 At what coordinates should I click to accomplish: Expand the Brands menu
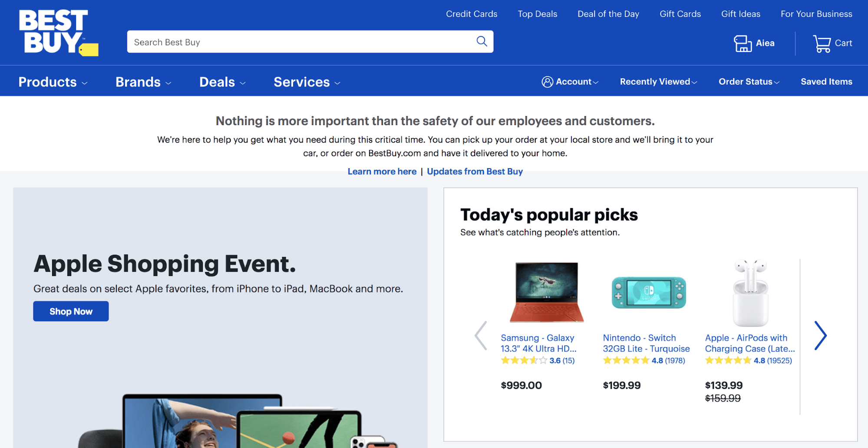[x=143, y=82]
